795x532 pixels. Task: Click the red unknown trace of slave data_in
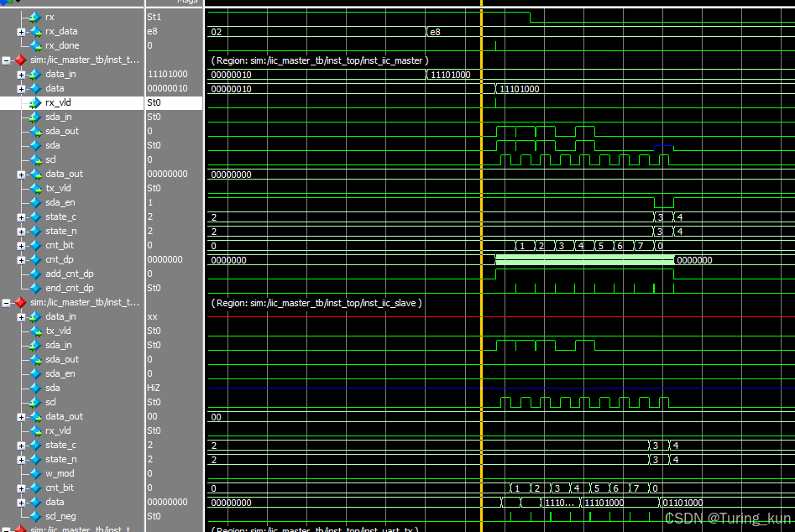click(501, 316)
